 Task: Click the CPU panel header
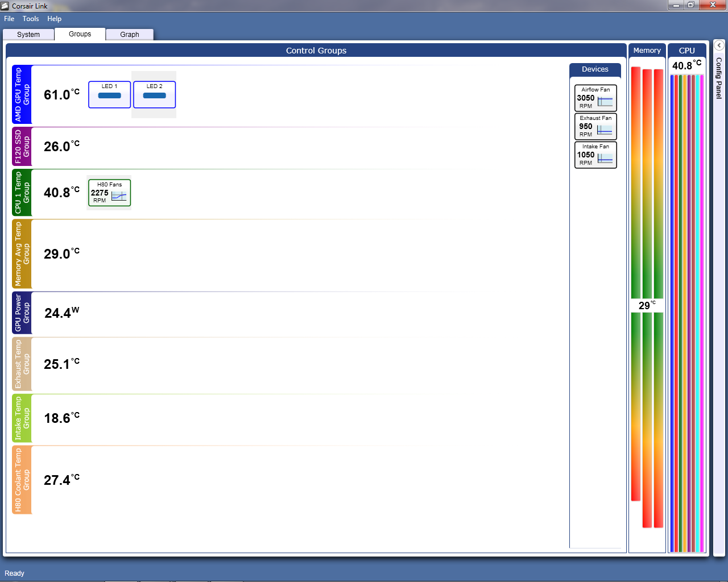687,51
